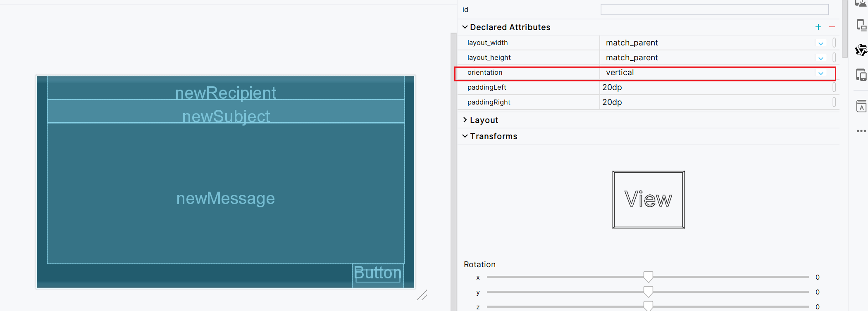Click the vertical orientation value
This screenshot has height=311, width=868.
click(x=620, y=72)
